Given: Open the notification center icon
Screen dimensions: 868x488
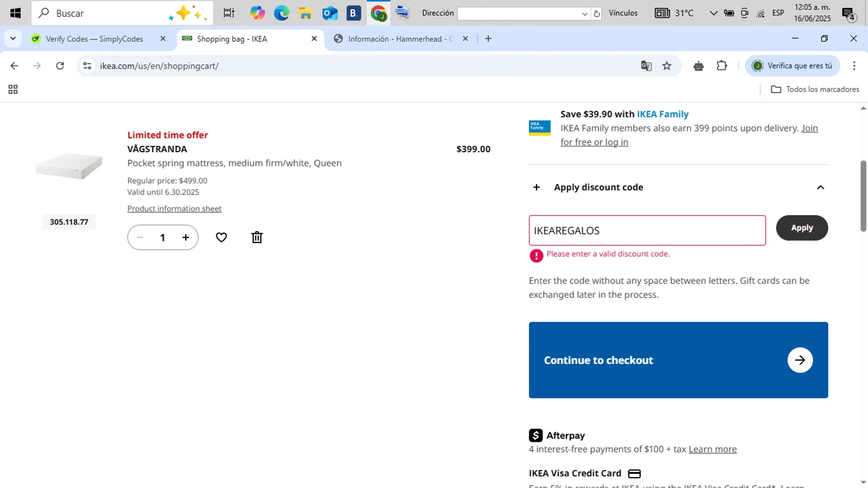Looking at the screenshot, I should tap(849, 14).
